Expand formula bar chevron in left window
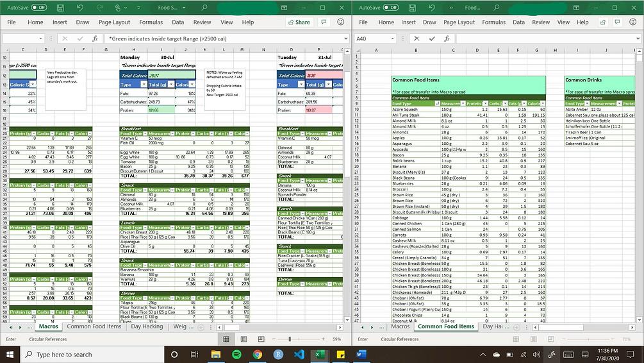 (346, 38)
